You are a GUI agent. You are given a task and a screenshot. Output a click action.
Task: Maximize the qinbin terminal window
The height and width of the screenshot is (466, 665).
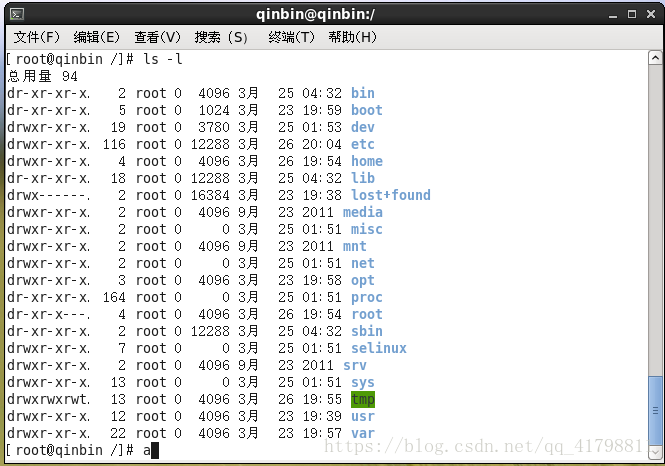631,14
